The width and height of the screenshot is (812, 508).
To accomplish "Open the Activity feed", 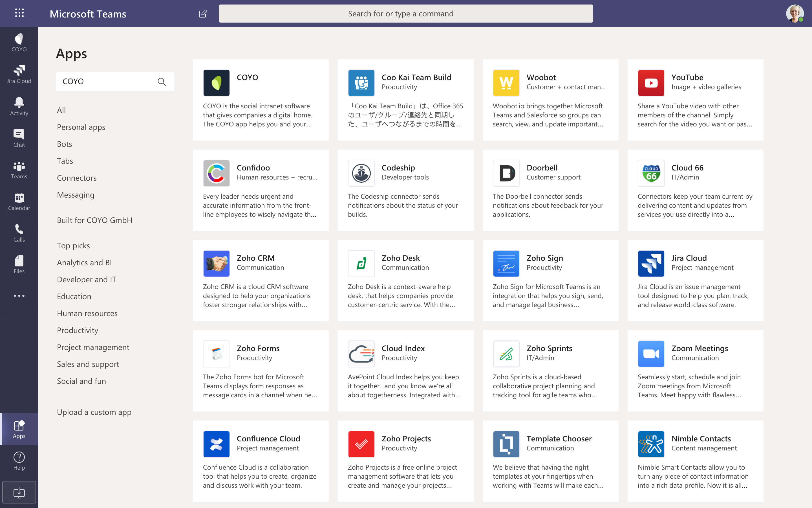I will [19, 106].
